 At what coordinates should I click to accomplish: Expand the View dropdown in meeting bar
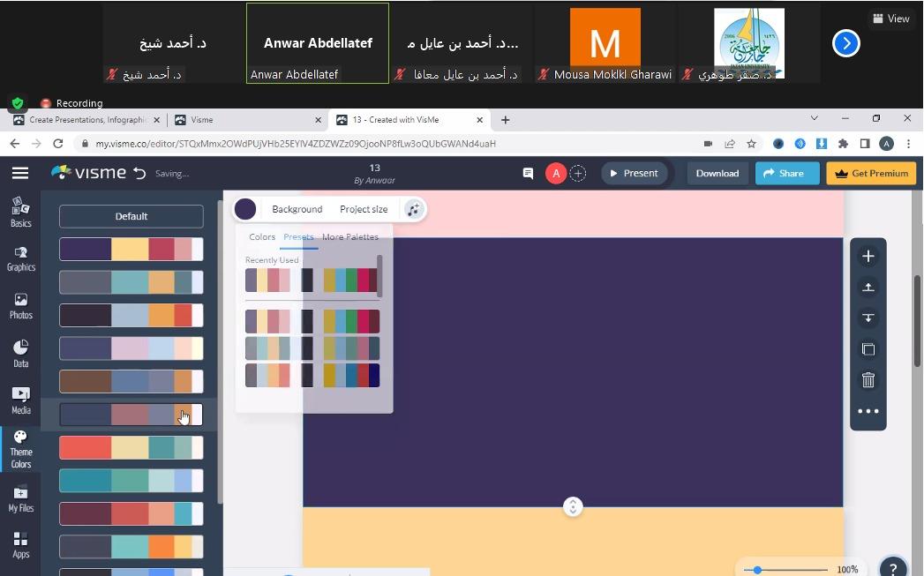pyautogui.click(x=890, y=19)
